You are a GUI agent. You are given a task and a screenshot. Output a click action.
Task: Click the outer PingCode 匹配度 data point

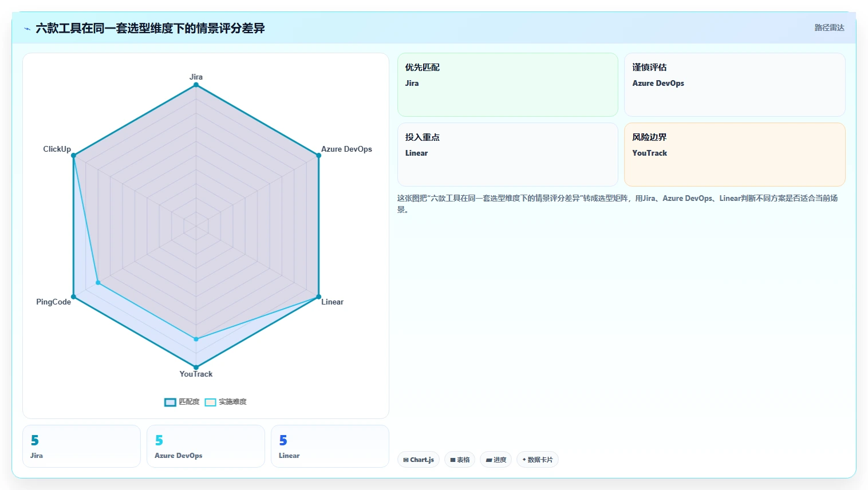coord(73,297)
